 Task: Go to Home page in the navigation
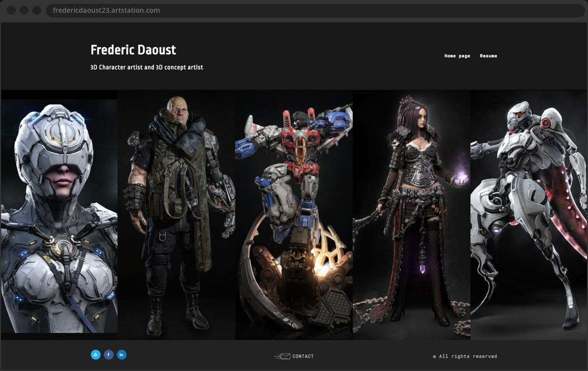coord(457,56)
